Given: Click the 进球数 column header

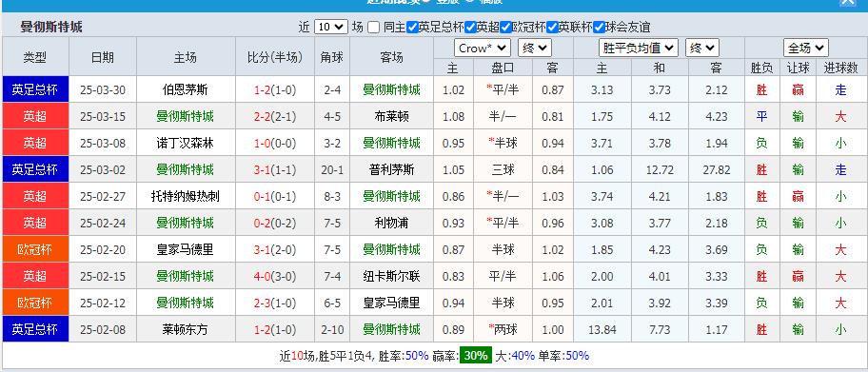Looking at the screenshot, I should click(x=841, y=68).
